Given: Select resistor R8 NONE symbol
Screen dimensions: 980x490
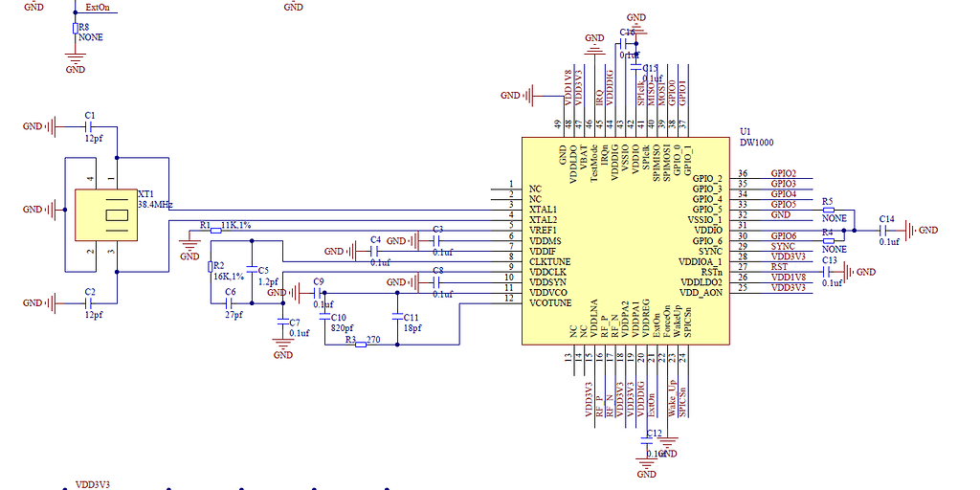Looking at the screenshot, I should (75, 28).
